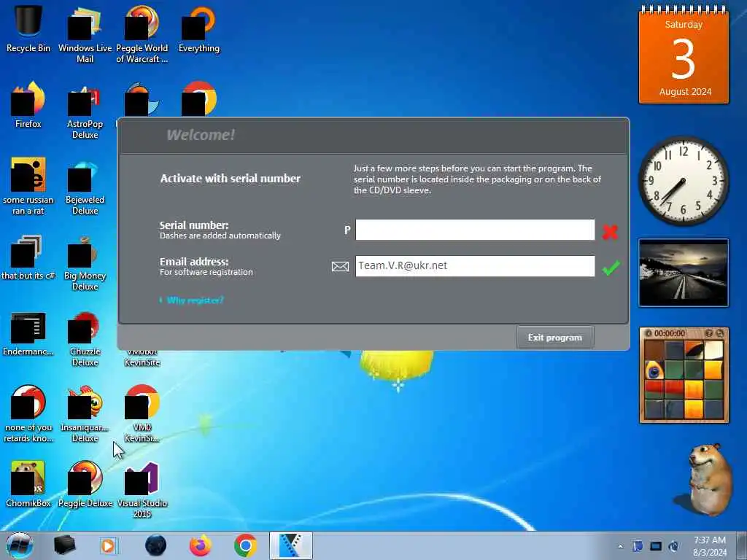
Task: Select Visual Studio 2015 desktop icon
Action: (142, 489)
